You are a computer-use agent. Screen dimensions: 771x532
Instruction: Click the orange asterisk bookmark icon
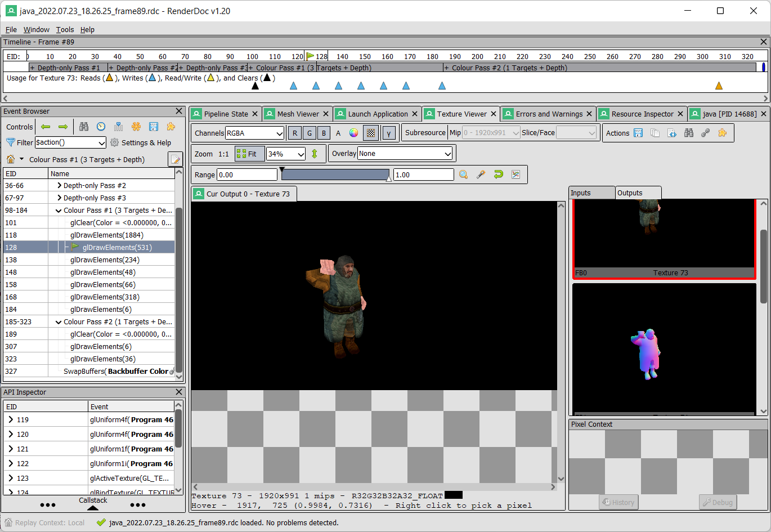tap(136, 127)
